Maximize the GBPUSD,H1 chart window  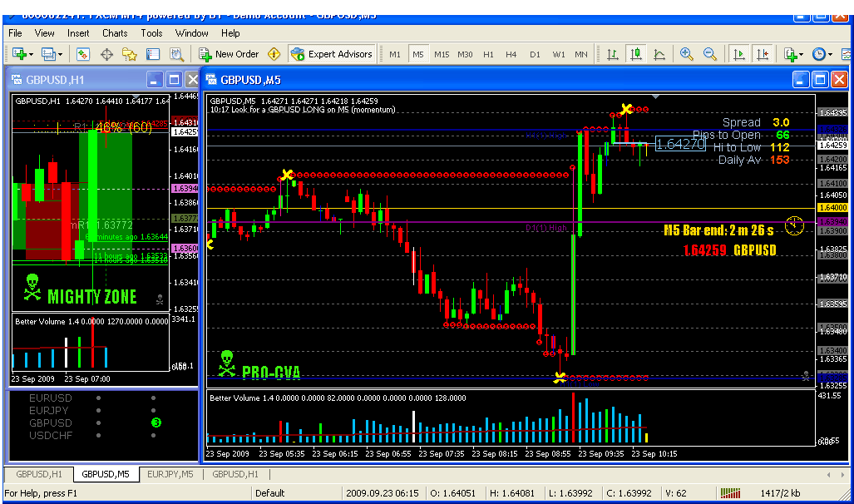coord(174,80)
